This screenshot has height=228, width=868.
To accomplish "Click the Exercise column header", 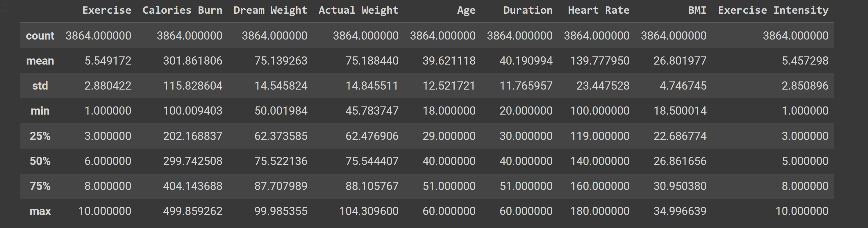I will (107, 10).
